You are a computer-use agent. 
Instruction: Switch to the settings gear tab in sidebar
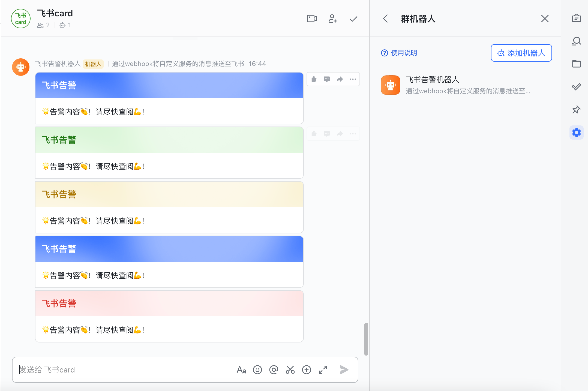click(577, 133)
